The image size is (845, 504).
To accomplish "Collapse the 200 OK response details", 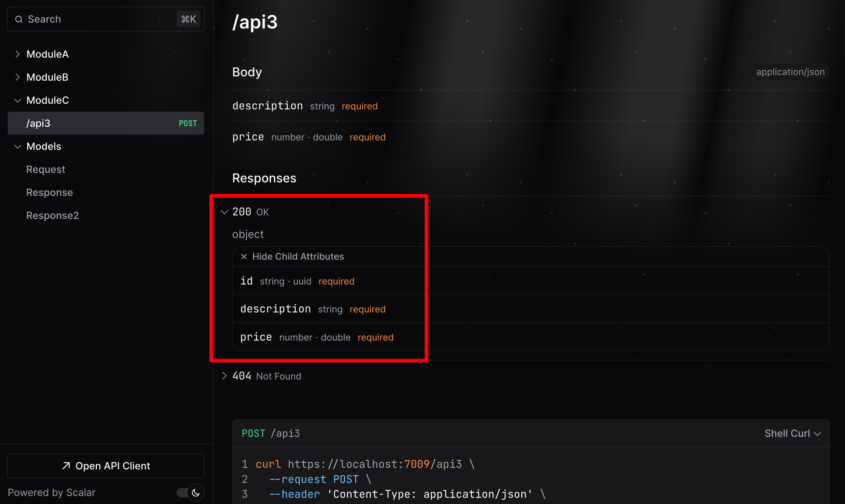I will (x=224, y=212).
